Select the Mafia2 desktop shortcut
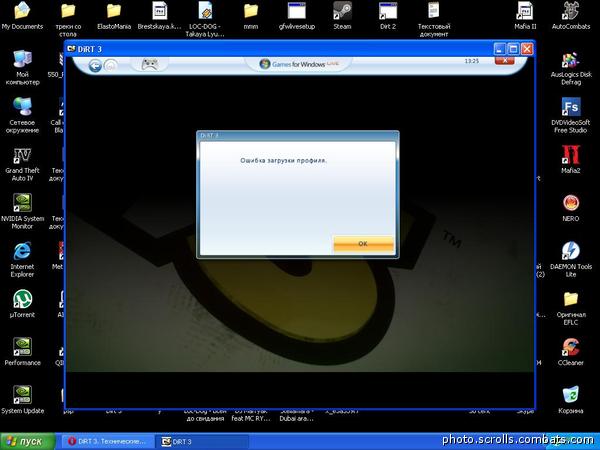This screenshot has height=450, width=600. click(571, 160)
